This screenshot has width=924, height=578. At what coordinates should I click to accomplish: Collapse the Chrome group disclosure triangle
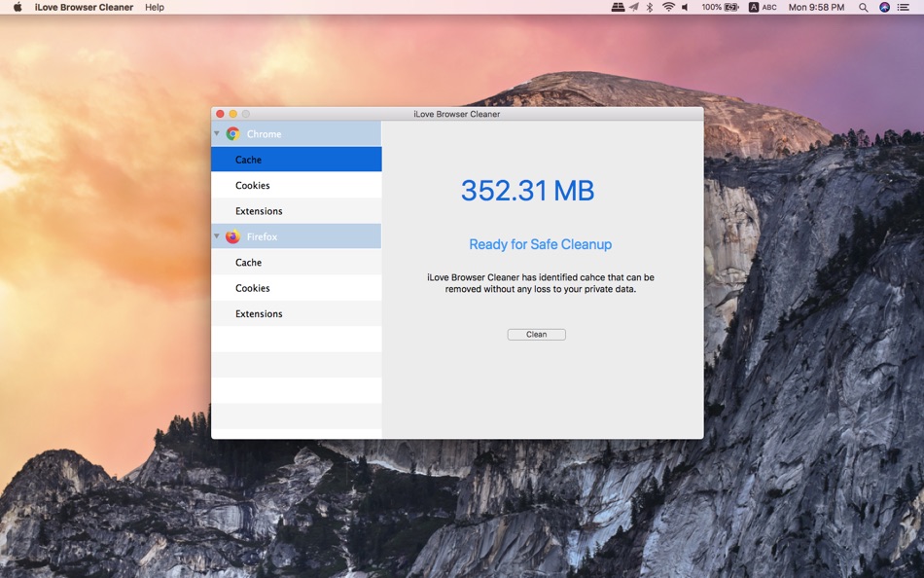(x=217, y=134)
